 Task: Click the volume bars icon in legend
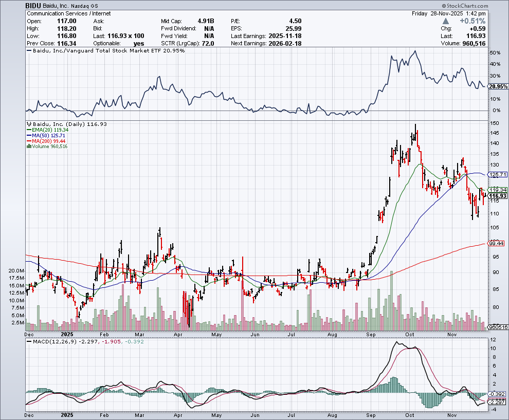[x=29, y=147]
